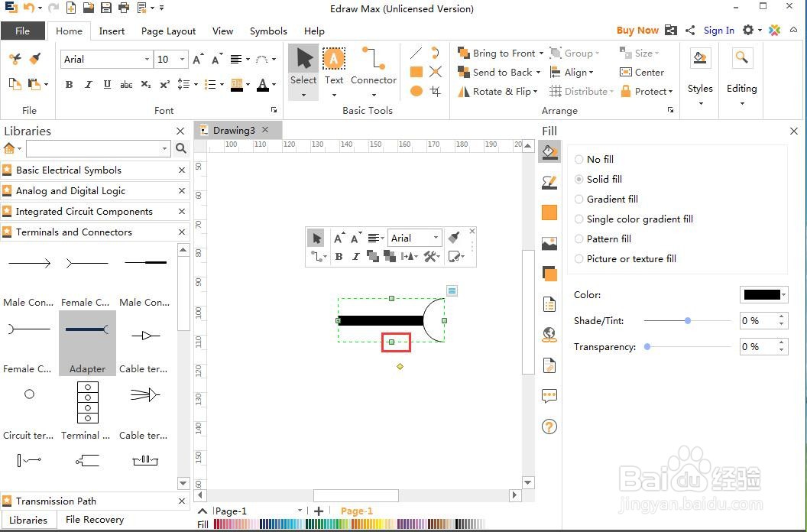Viewport: 807px width, 532px height.
Task: Expand the Align dropdown
Action: pyautogui.click(x=591, y=73)
